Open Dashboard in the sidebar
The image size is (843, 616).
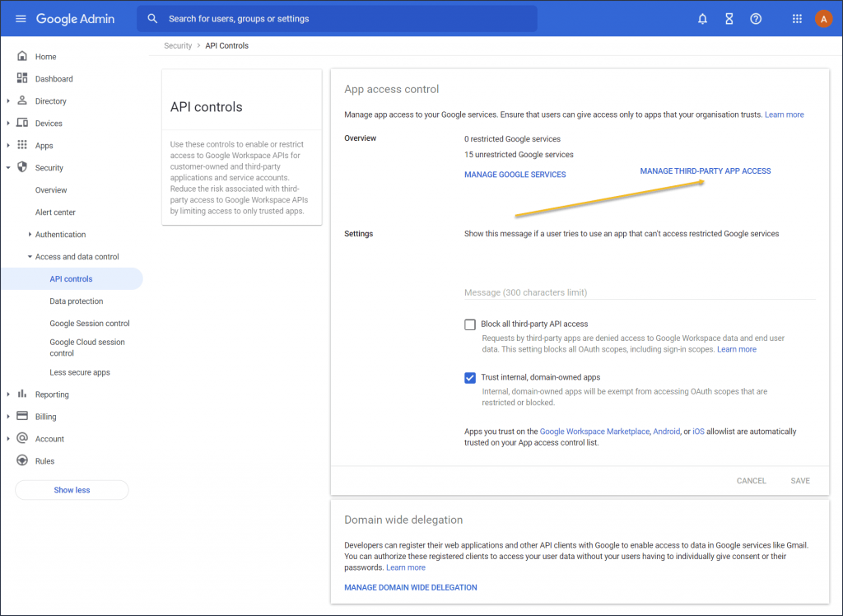[x=54, y=78]
